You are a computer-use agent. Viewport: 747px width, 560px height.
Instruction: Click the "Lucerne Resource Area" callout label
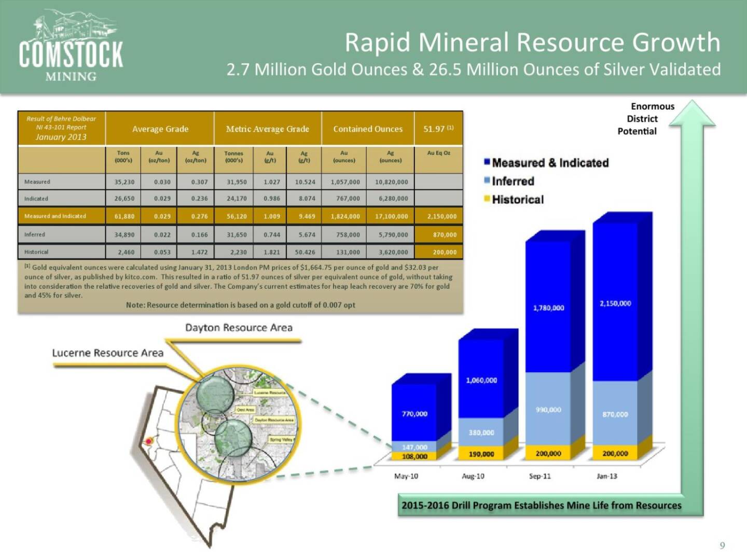pyautogui.click(x=107, y=353)
